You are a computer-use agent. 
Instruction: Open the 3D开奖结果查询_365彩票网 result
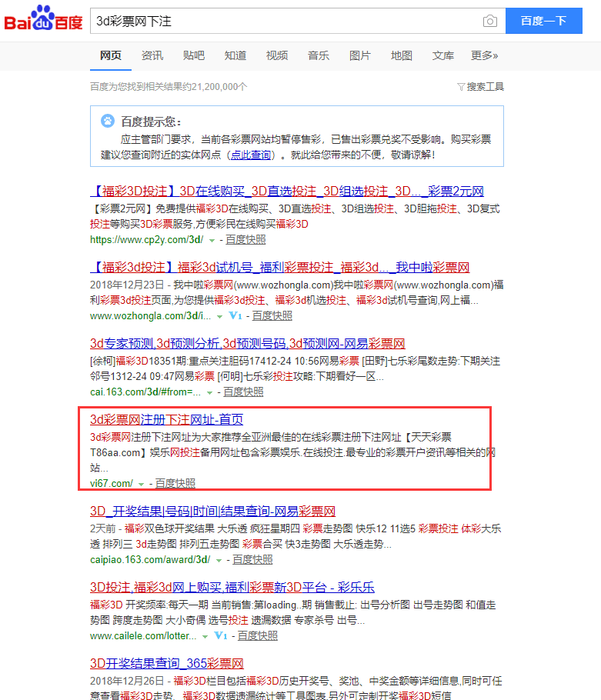[166, 663]
